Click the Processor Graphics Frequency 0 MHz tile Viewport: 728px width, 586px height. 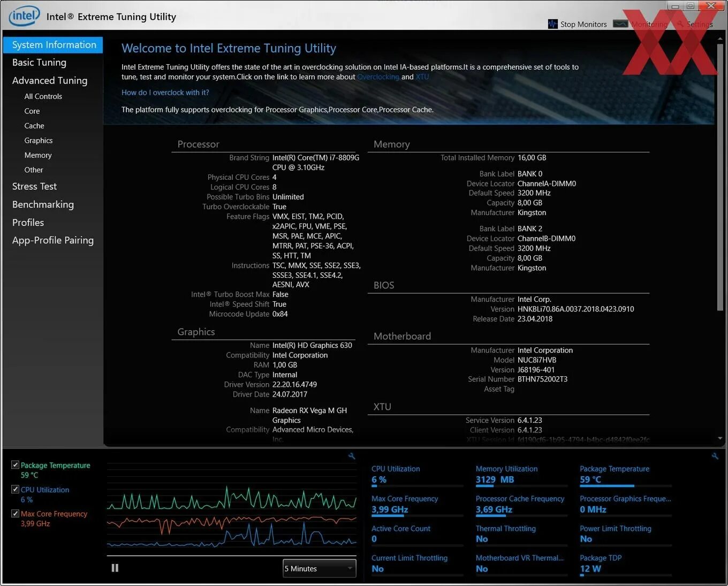click(x=625, y=505)
